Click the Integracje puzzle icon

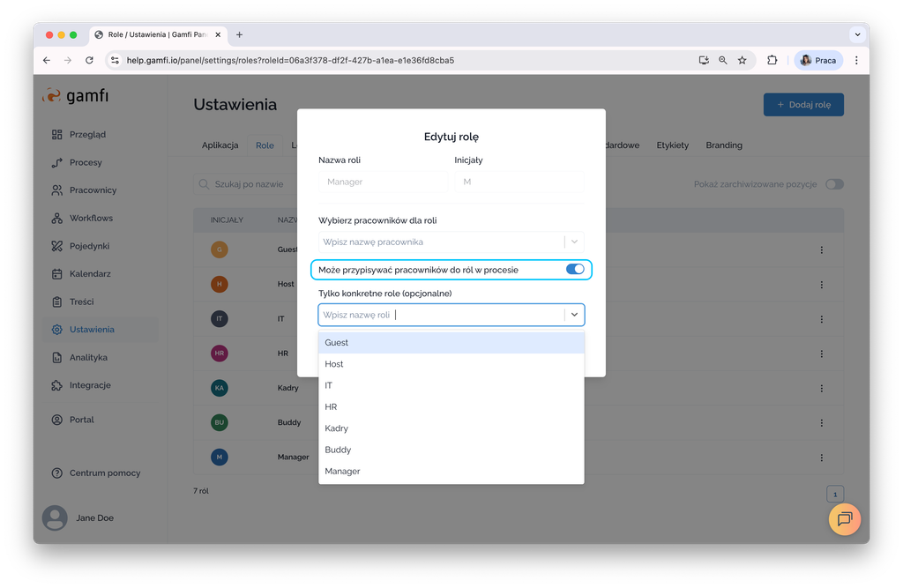tap(57, 385)
